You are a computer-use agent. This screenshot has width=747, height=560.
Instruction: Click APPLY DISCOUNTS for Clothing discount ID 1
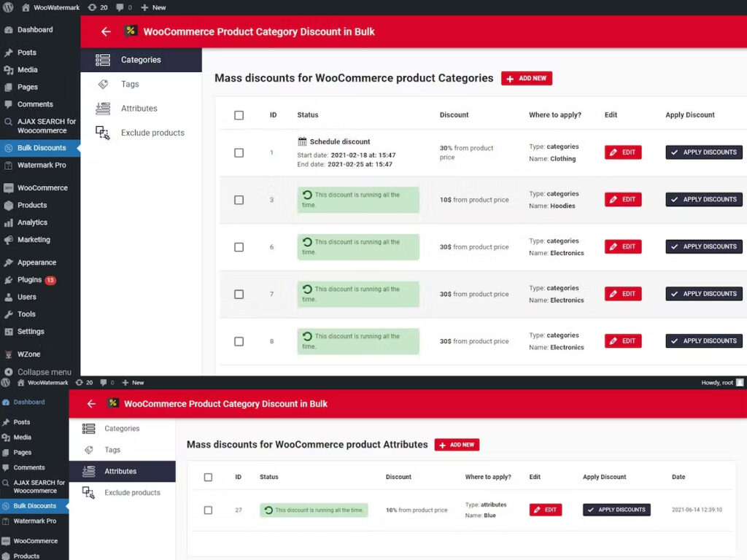[x=704, y=152]
